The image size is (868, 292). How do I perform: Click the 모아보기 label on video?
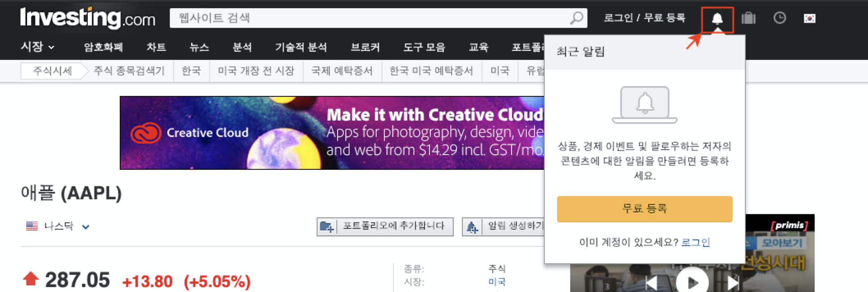point(781,243)
